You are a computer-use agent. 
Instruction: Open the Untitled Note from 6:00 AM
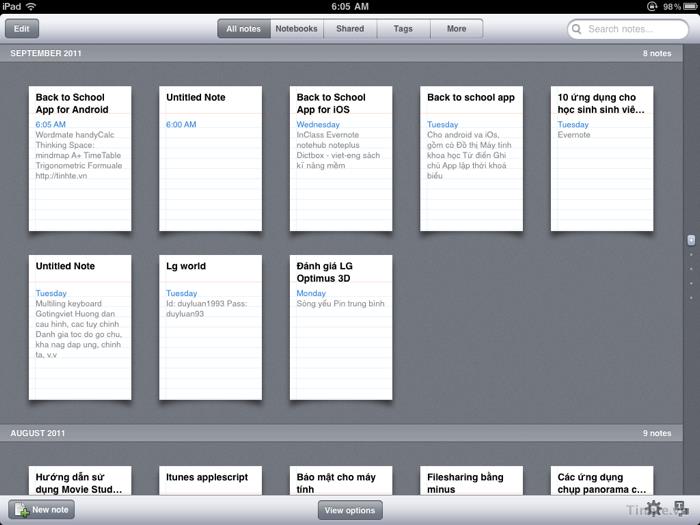(x=210, y=158)
